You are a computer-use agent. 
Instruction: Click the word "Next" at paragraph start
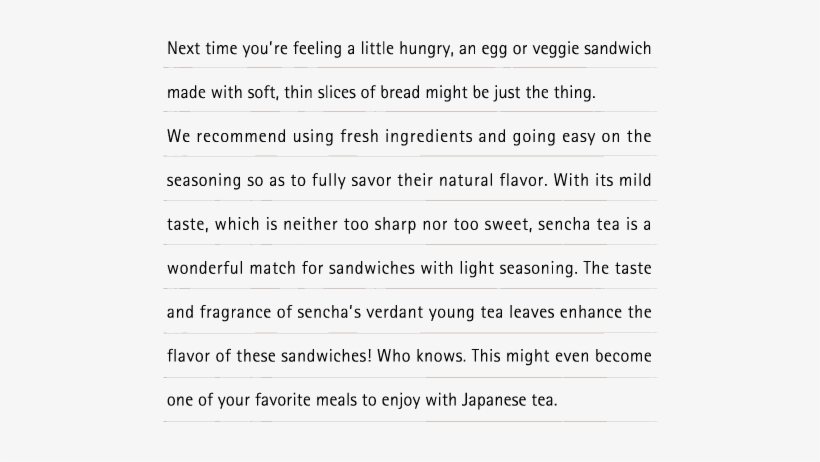click(x=183, y=49)
